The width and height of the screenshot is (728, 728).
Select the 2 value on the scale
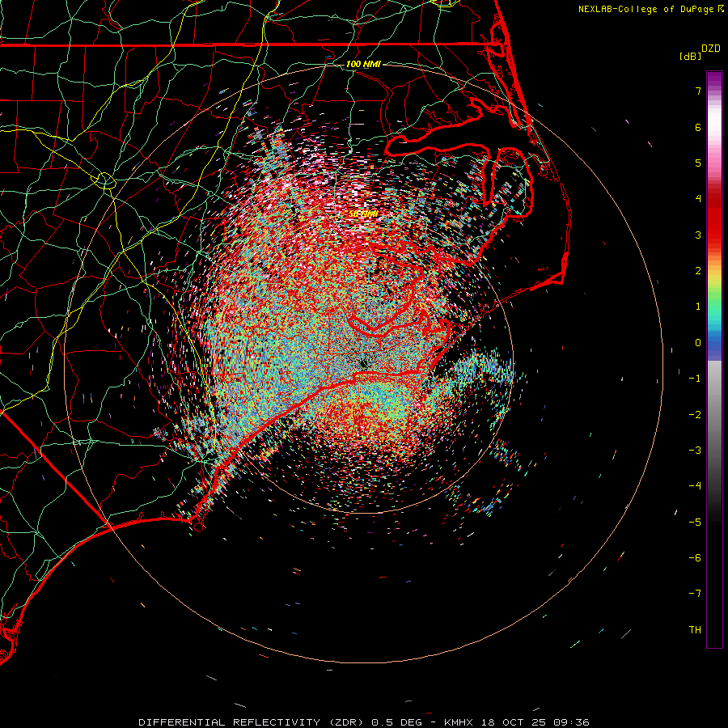click(x=698, y=271)
